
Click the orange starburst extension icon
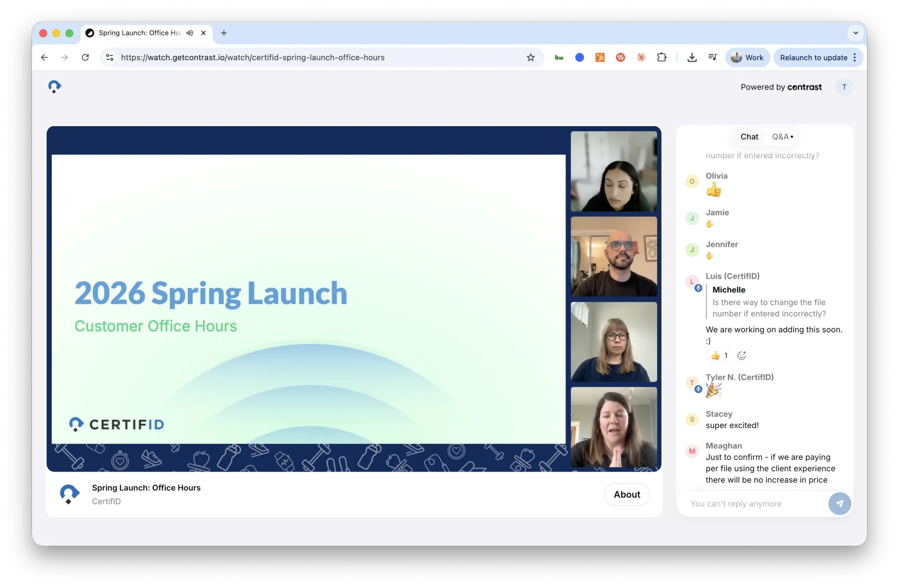pyautogui.click(x=641, y=58)
